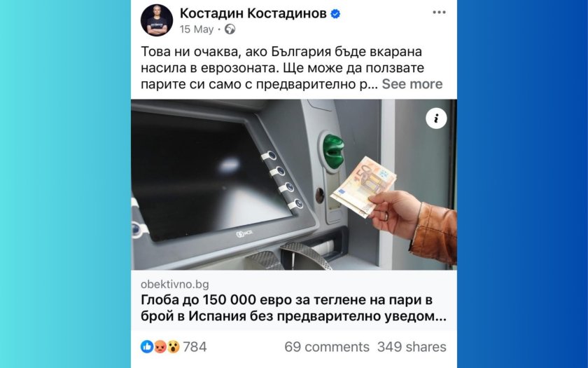Screen dimensions: 588x368
Task: Expand the post text with See more
Action: click(x=412, y=84)
